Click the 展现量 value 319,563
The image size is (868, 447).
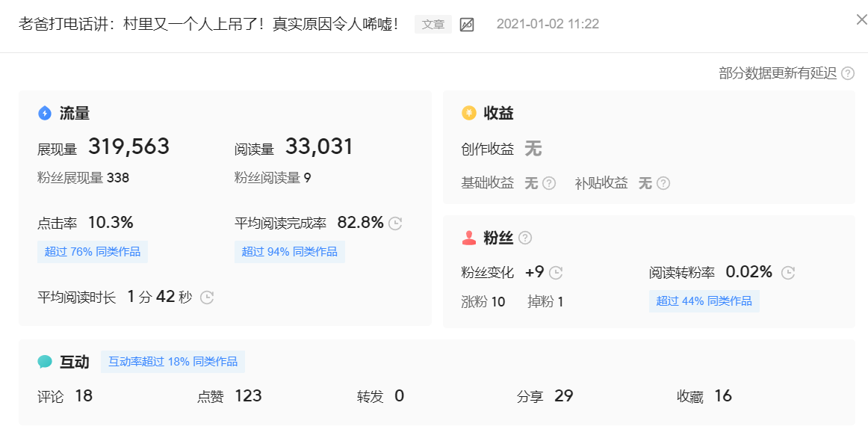pyautogui.click(x=129, y=146)
